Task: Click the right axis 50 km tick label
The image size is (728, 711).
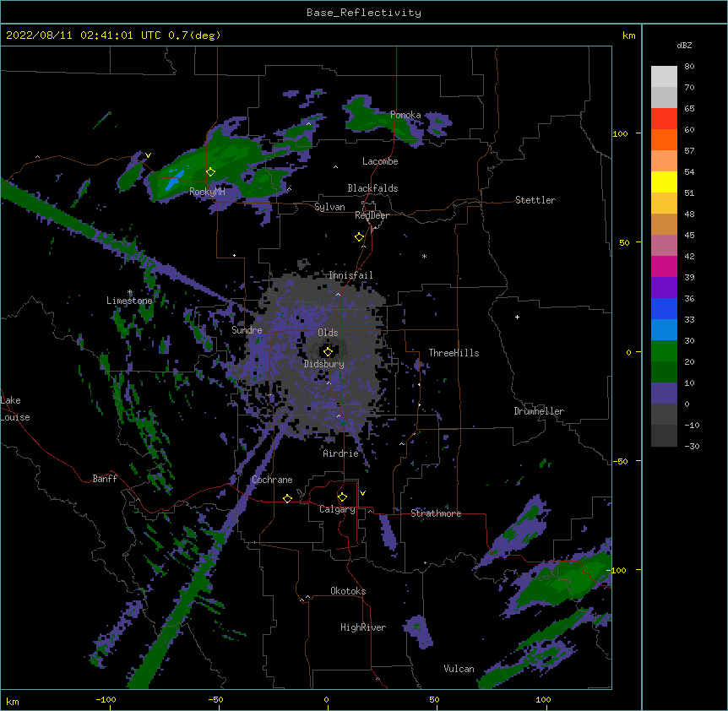Action: pos(624,242)
